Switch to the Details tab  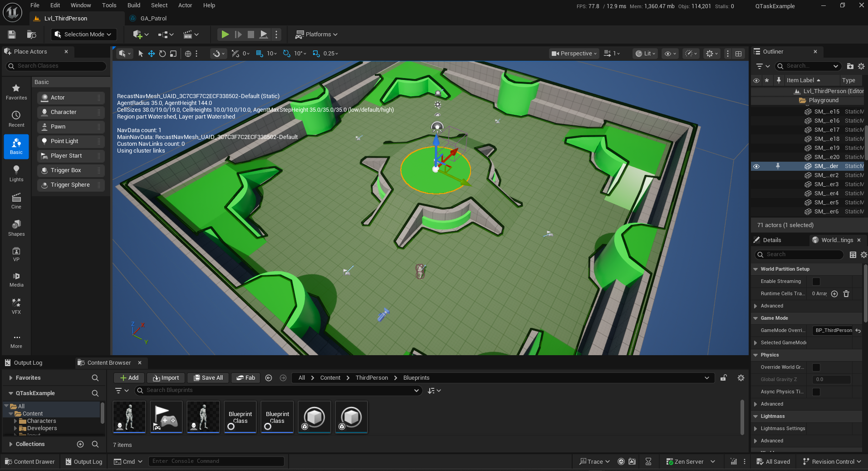point(772,240)
